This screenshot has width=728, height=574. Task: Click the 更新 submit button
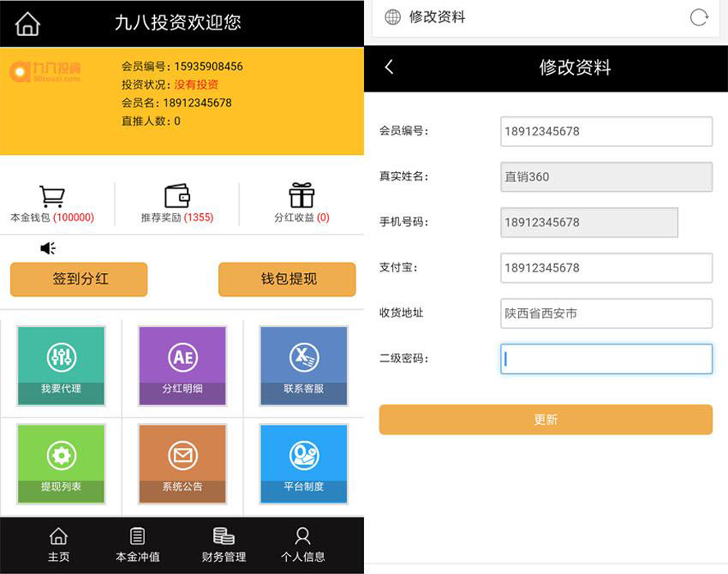click(545, 419)
